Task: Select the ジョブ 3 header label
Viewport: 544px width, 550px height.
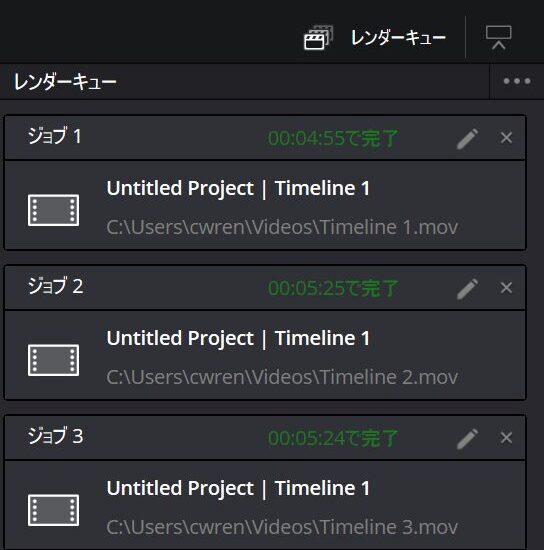Action: (x=55, y=436)
